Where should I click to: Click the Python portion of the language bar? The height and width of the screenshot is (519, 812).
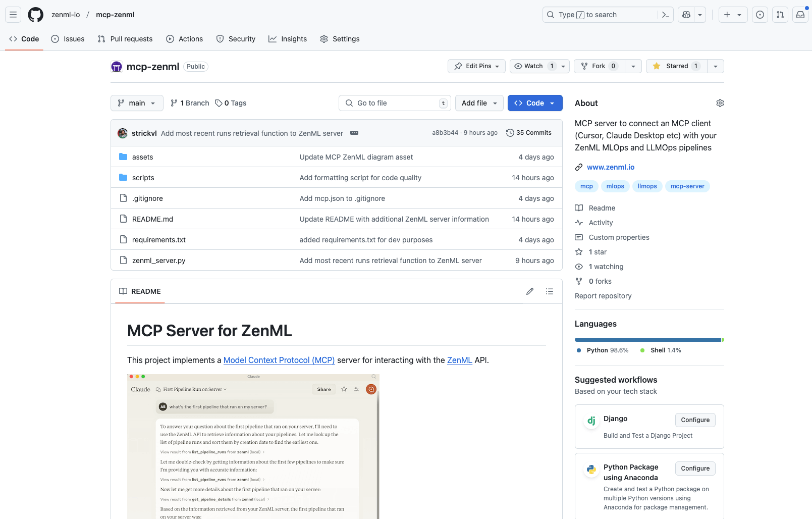[646, 339]
